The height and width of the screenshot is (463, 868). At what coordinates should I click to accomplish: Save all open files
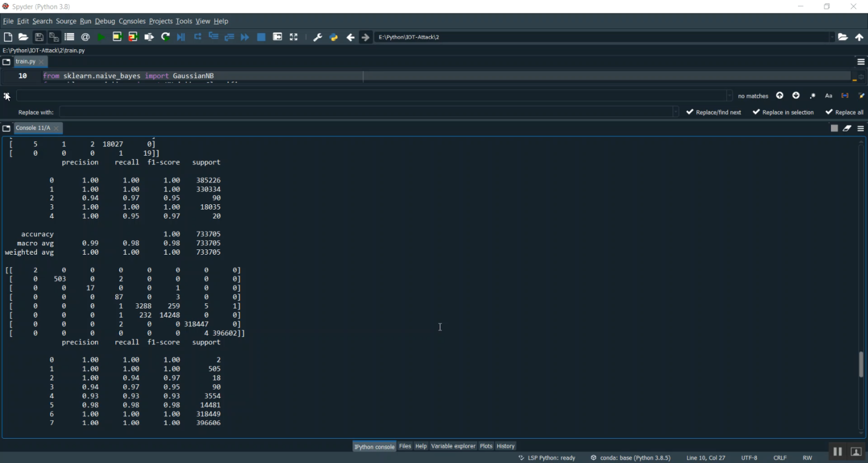tap(54, 36)
